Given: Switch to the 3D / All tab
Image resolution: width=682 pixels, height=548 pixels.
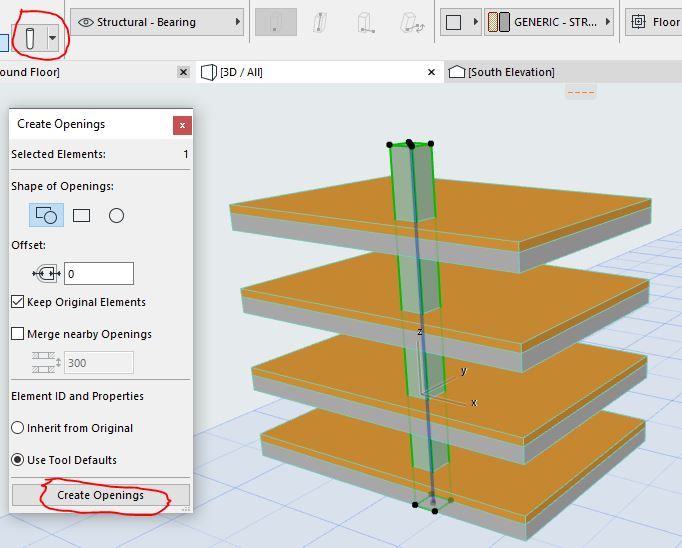Looking at the screenshot, I should pos(240,72).
